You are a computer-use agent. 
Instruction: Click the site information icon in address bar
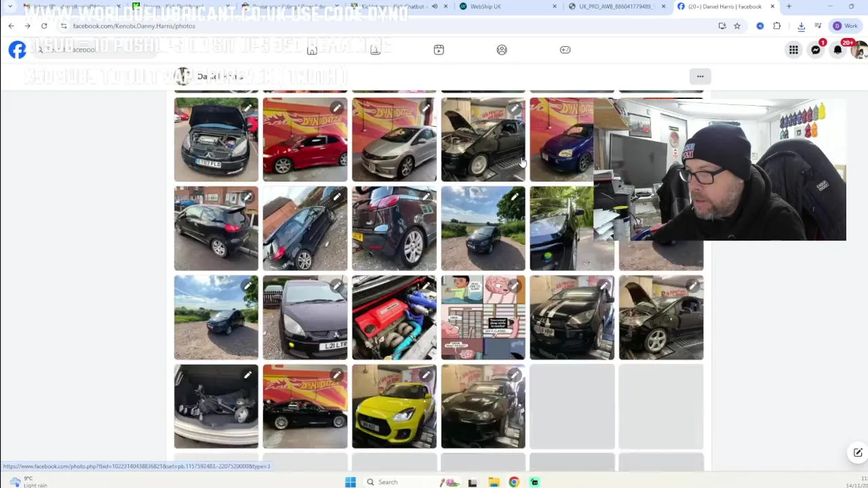tap(63, 26)
